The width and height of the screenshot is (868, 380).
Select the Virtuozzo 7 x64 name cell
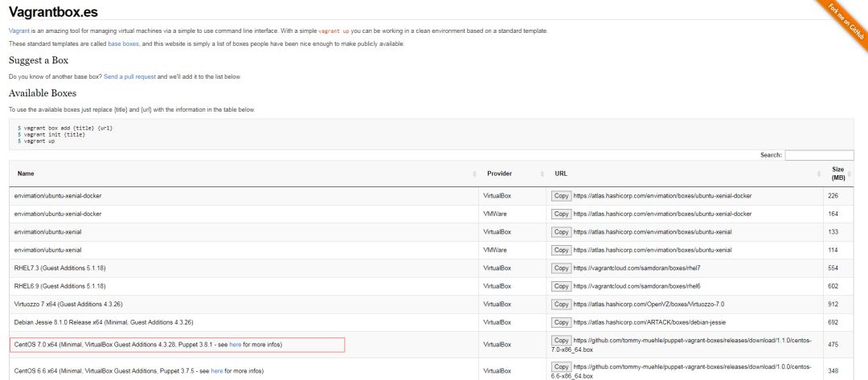pos(244,304)
